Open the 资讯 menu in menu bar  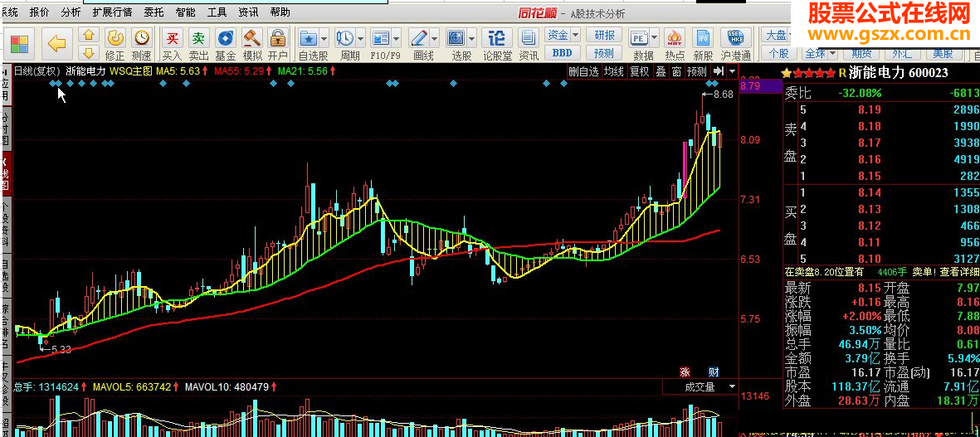coord(248,12)
